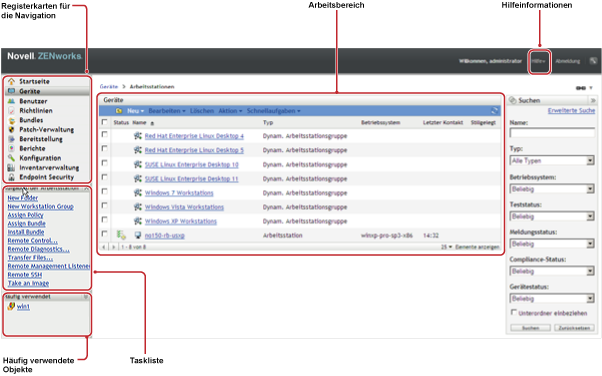602x376 pixels.
Task: Open the Hilfe dropdown in header
Action: [x=539, y=61]
